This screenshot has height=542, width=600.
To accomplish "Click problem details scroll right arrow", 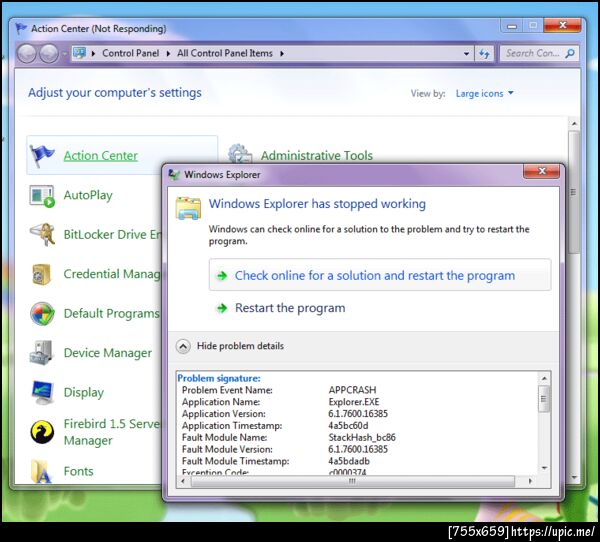I will 530,481.
